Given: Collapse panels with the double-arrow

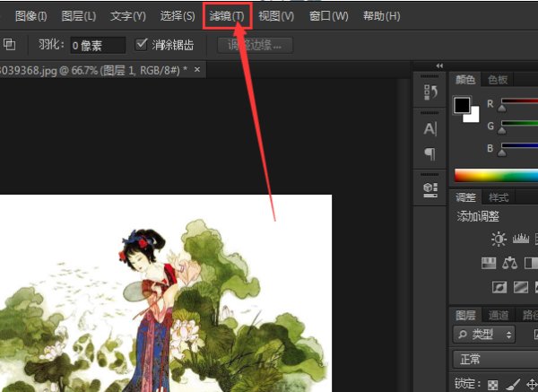Looking at the screenshot, I should (x=439, y=65).
